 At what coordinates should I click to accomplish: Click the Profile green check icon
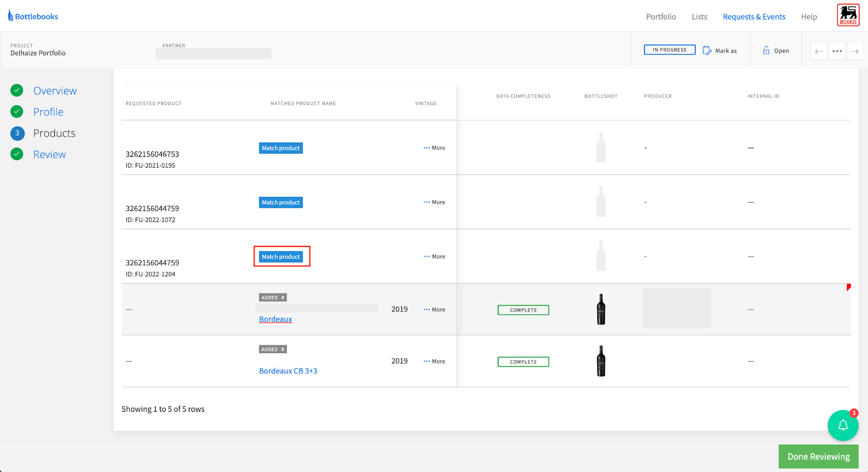(x=17, y=111)
